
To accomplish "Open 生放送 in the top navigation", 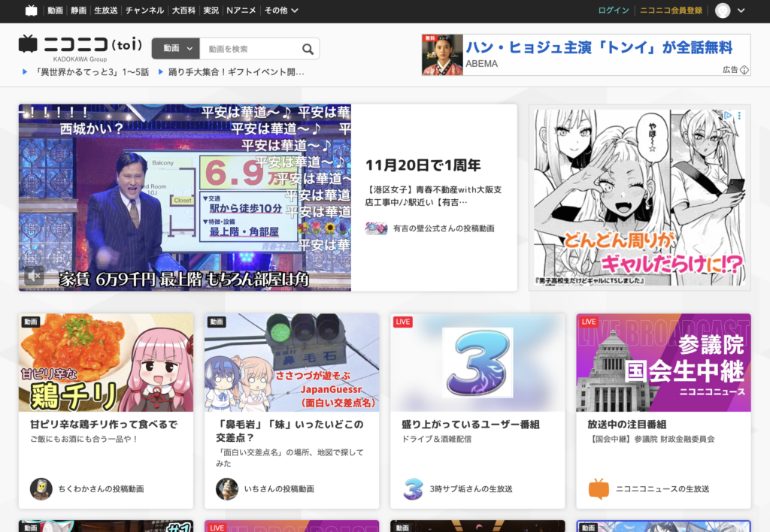I will click(105, 11).
